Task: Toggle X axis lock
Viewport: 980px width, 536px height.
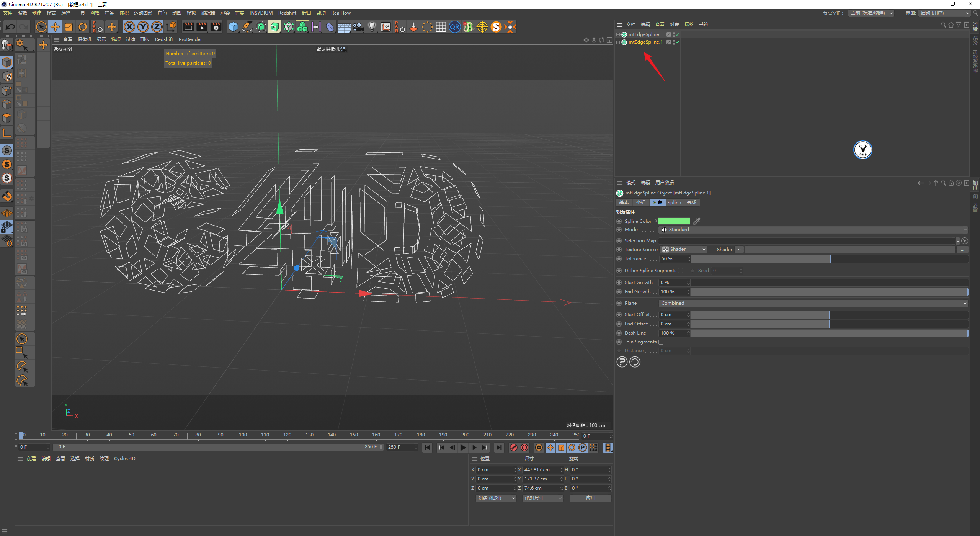Action: coord(129,27)
